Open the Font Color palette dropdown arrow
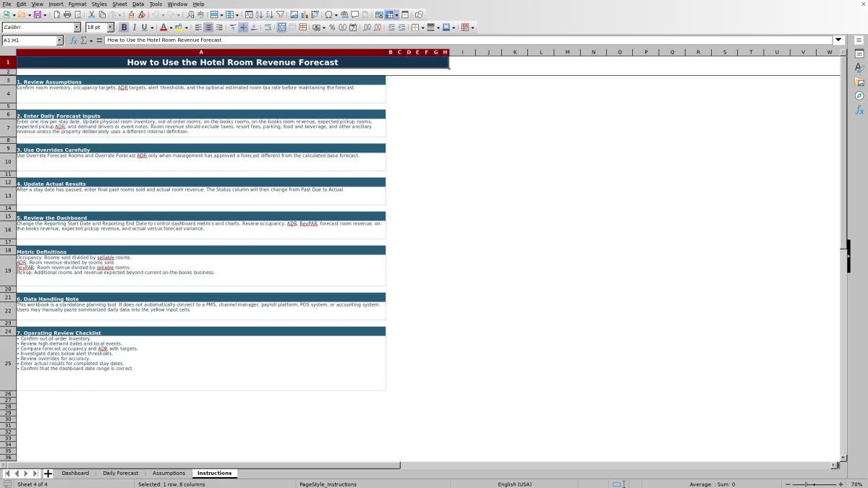Image resolution: width=868 pixels, height=488 pixels. [x=171, y=27]
